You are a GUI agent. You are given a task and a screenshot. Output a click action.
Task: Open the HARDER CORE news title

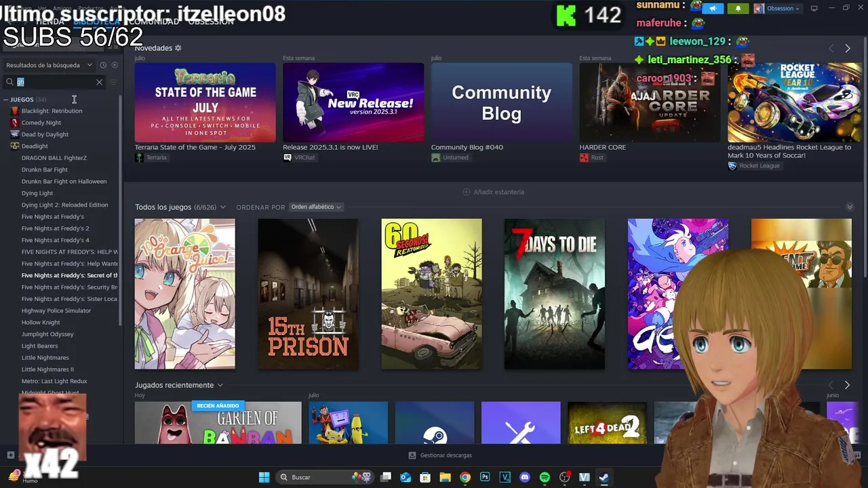[x=602, y=147]
